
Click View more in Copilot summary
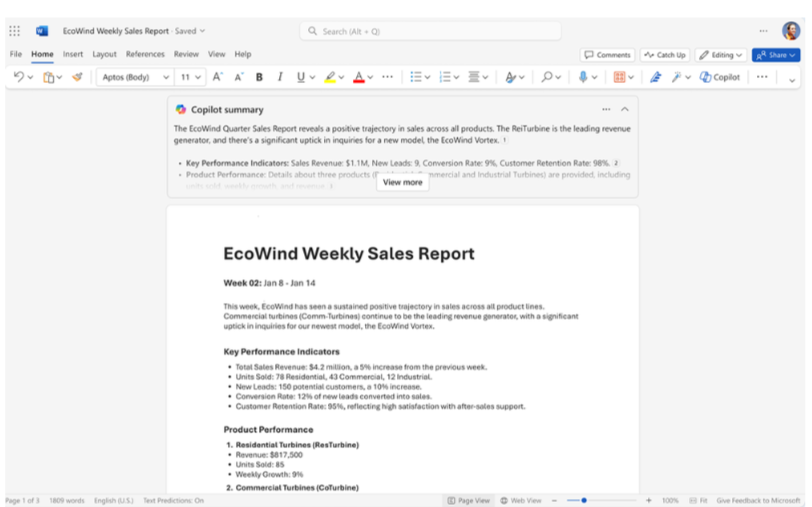pos(402,182)
